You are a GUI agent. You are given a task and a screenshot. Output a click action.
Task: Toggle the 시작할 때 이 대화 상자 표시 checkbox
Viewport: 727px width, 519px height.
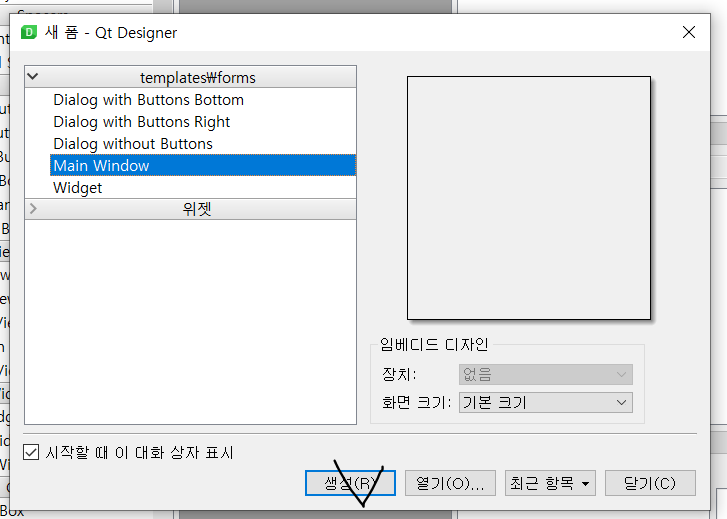click(x=31, y=452)
